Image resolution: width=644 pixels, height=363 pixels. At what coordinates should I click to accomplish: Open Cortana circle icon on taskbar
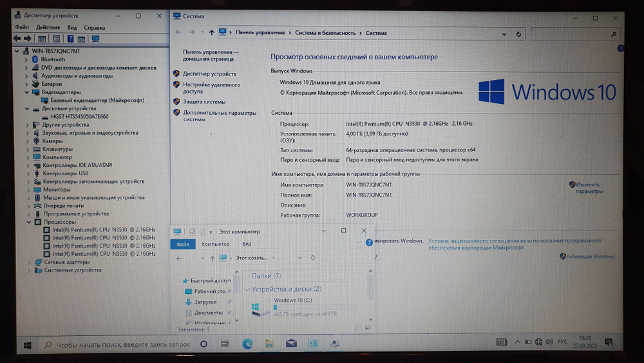(x=204, y=344)
